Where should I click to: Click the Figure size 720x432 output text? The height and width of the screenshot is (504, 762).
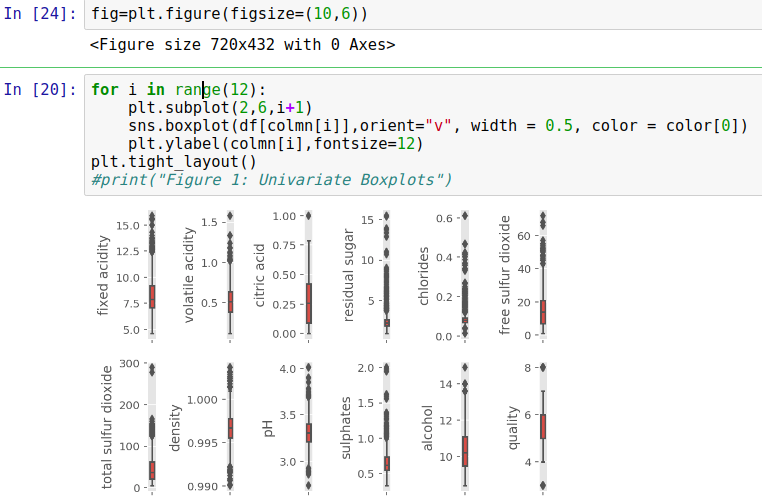242,45
